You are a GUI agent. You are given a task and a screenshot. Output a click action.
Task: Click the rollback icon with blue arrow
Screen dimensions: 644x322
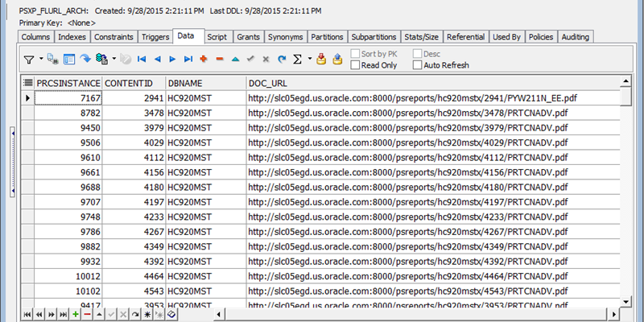(x=337, y=59)
